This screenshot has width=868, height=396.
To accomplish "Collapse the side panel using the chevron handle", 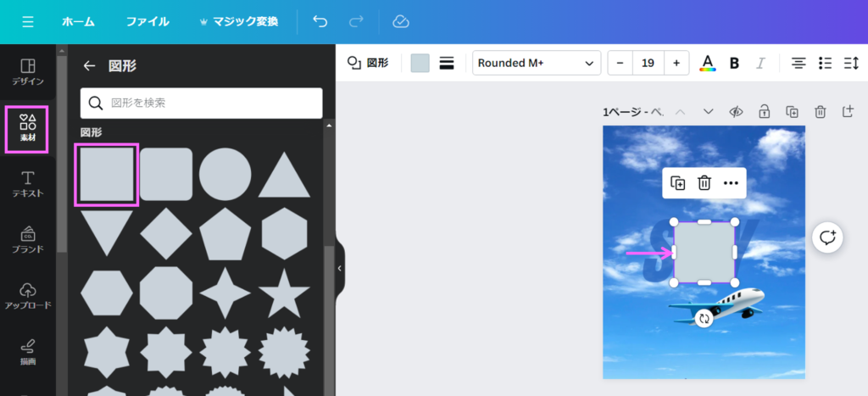I will (x=339, y=268).
